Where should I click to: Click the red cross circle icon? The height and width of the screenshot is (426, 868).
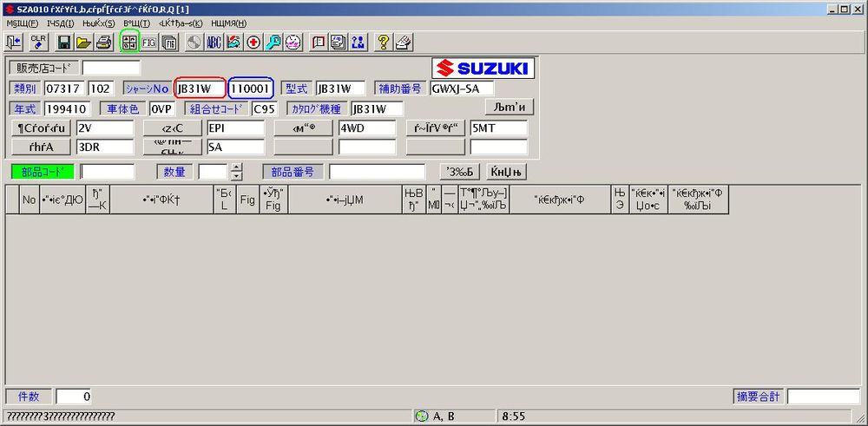[x=253, y=42]
